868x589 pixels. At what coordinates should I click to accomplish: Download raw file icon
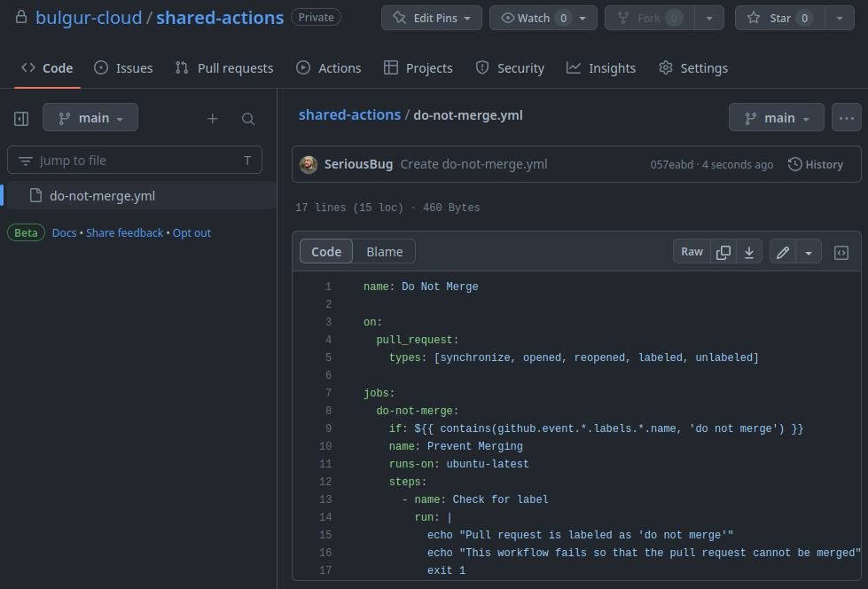[x=749, y=252]
